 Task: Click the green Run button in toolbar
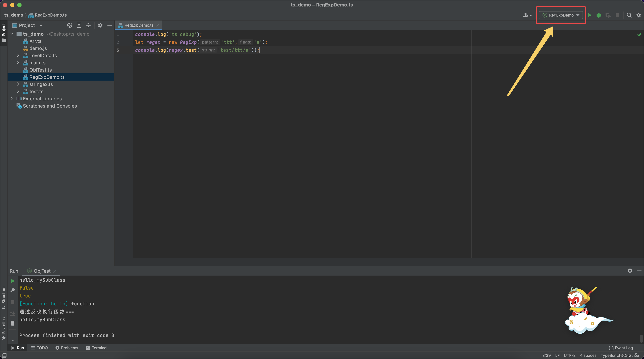point(590,15)
